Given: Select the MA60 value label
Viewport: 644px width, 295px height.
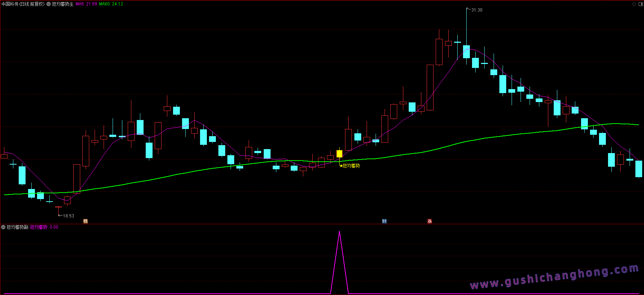Looking at the screenshot, I should point(111,4).
